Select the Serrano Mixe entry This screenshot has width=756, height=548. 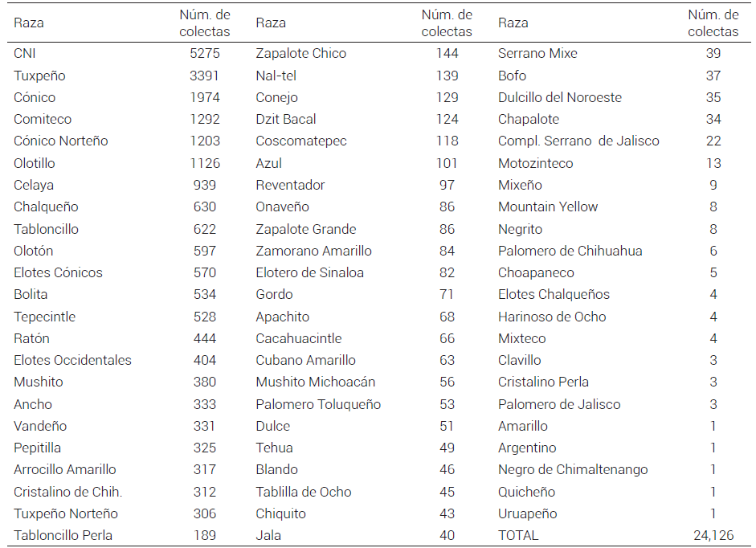tap(537, 53)
